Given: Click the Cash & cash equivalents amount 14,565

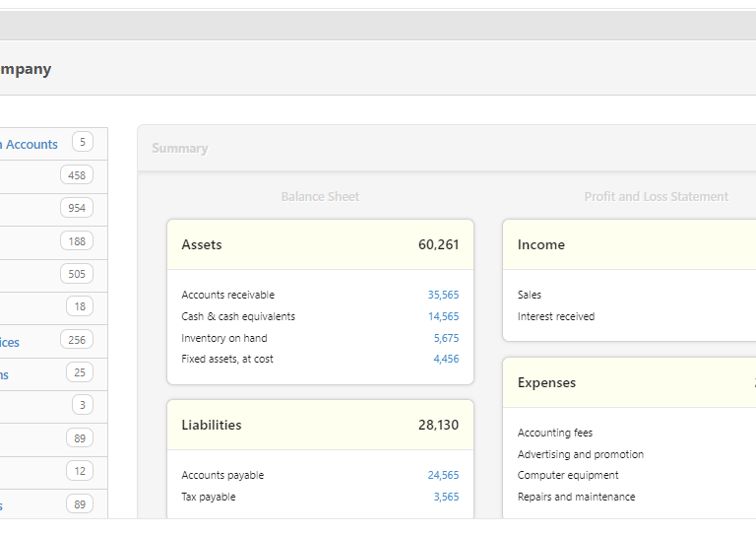Looking at the screenshot, I should tap(443, 316).
